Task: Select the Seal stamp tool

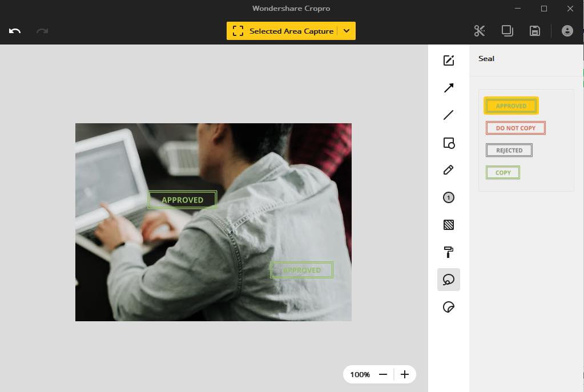Action: (449, 280)
